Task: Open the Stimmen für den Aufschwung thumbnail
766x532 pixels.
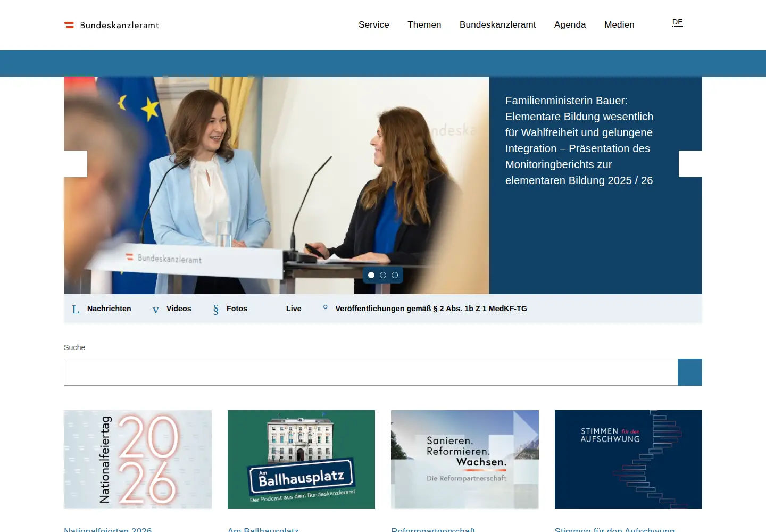Action: [x=628, y=459]
